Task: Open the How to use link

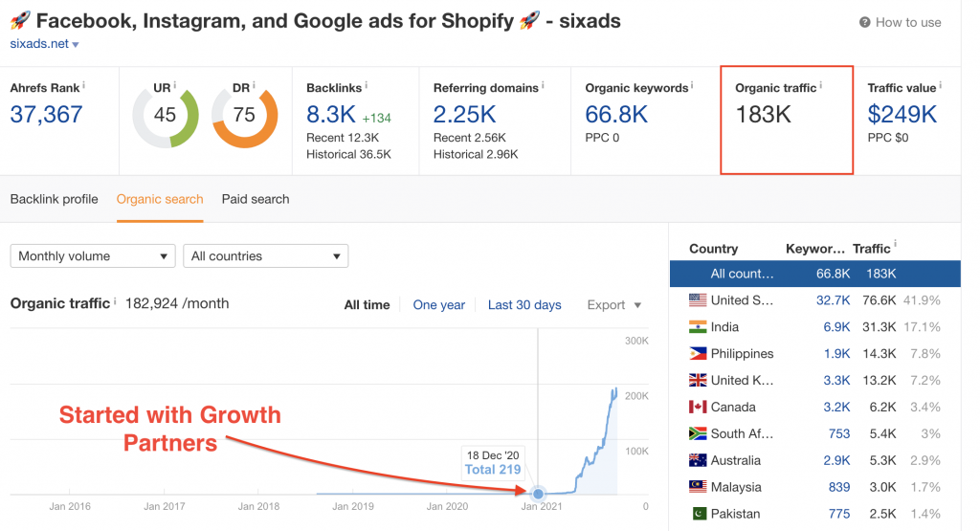Action: (x=907, y=23)
